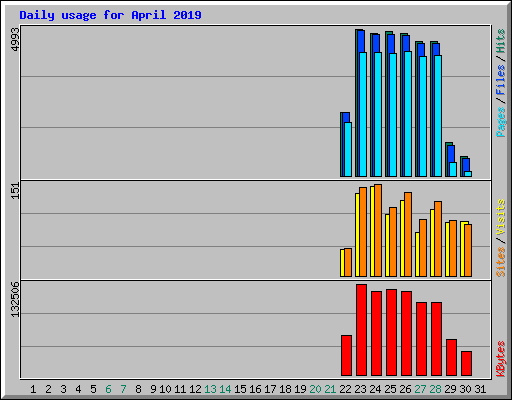The width and height of the screenshot is (512, 400).
Task: Click the 4993 axis maximum label
Action: click(15, 39)
